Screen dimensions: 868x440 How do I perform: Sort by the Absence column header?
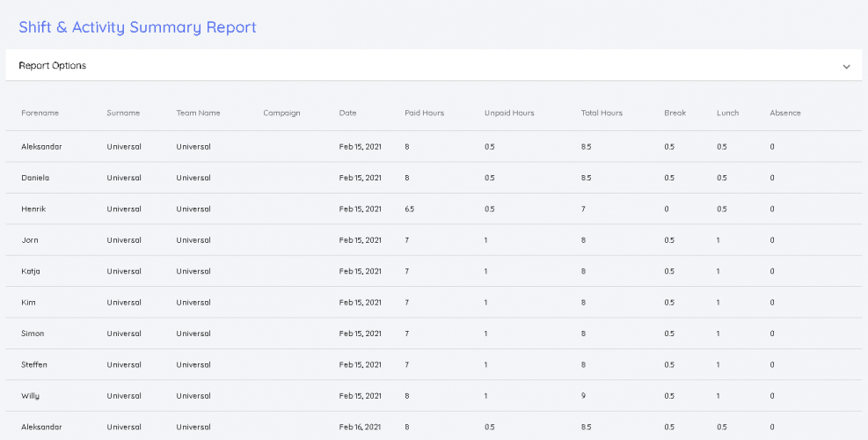(x=785, y=114)
